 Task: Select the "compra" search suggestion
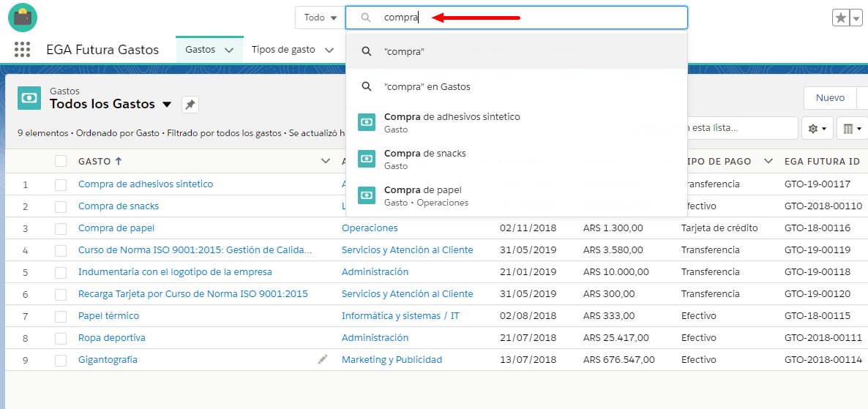517,51
